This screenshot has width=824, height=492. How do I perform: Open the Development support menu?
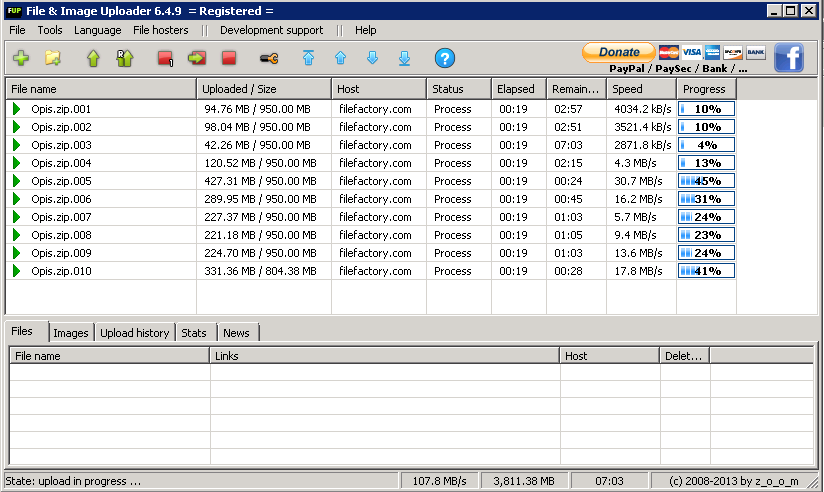click(272, 30)
